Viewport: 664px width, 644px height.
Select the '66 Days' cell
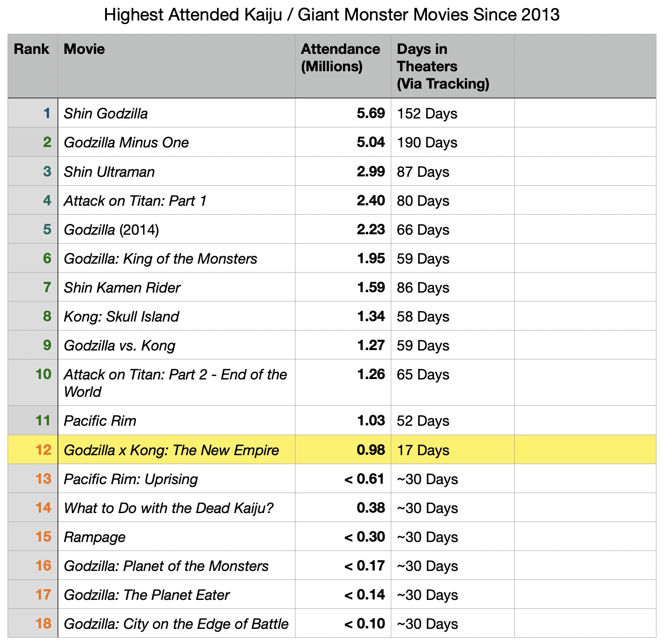pos(453,229)
